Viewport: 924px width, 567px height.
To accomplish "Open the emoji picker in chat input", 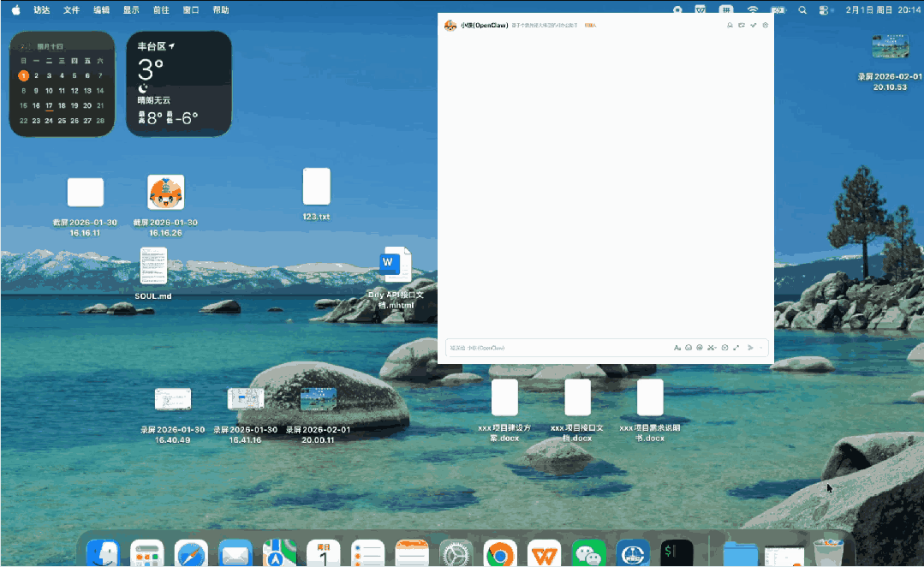I will pos(689,348).
